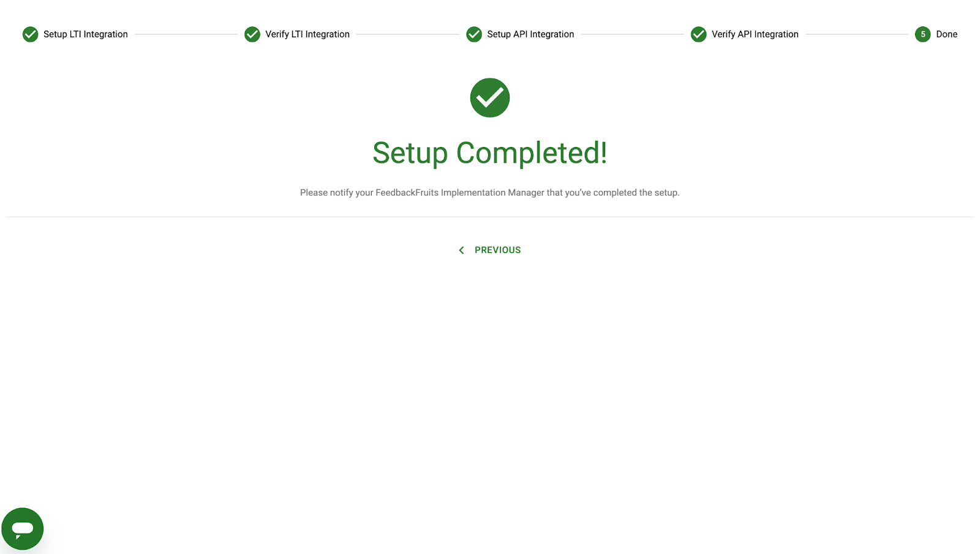This screenshot has width=980, height=554.
Task: Click the progress line after Verify LTI Integration
Action: tap(408, 34)
